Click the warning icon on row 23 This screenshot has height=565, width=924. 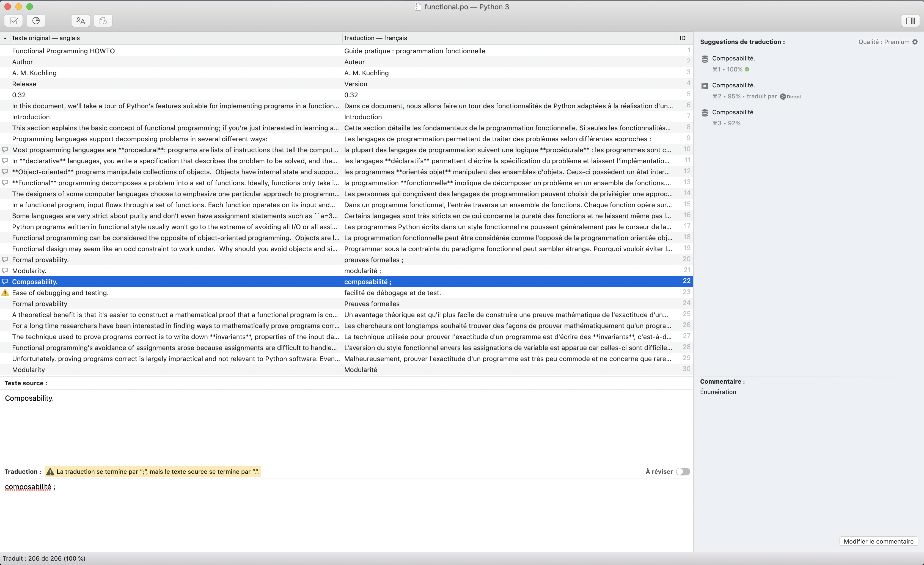click(x=5, y=293)
